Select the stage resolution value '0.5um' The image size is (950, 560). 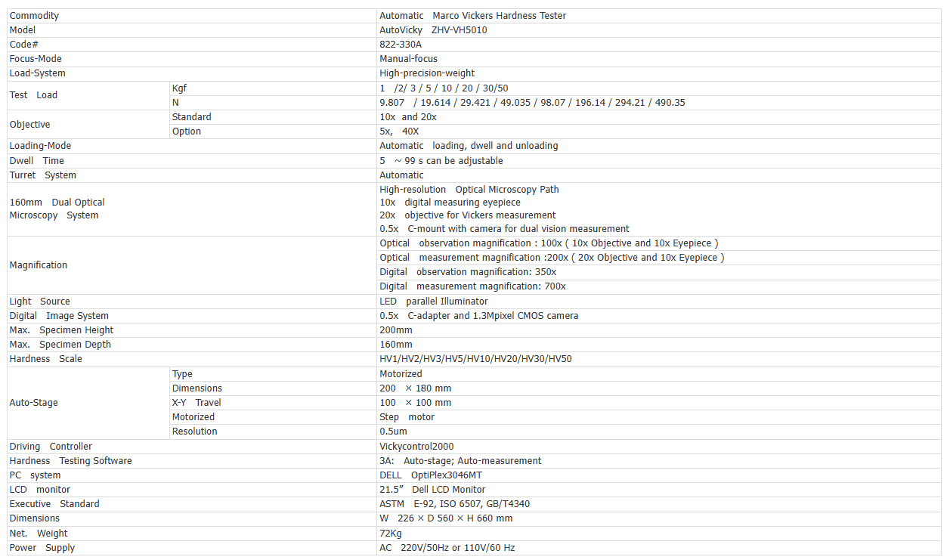[x=393, y=432]
